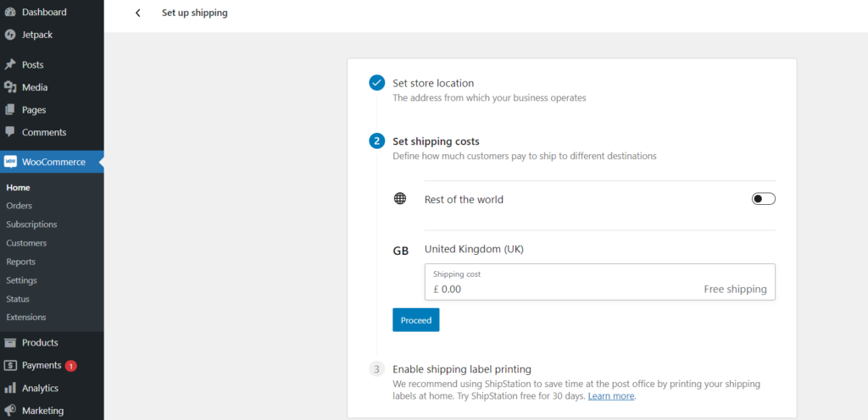Image resolution: width=868 pixels, height=420 pixels.
Task: Click the Marketing megaphone icon
Action: 10,411
